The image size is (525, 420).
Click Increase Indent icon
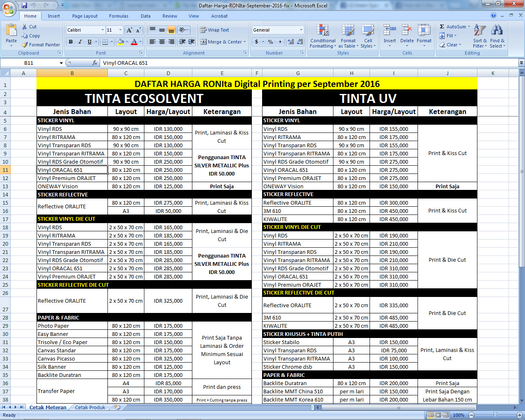click(x=191, y=42)
